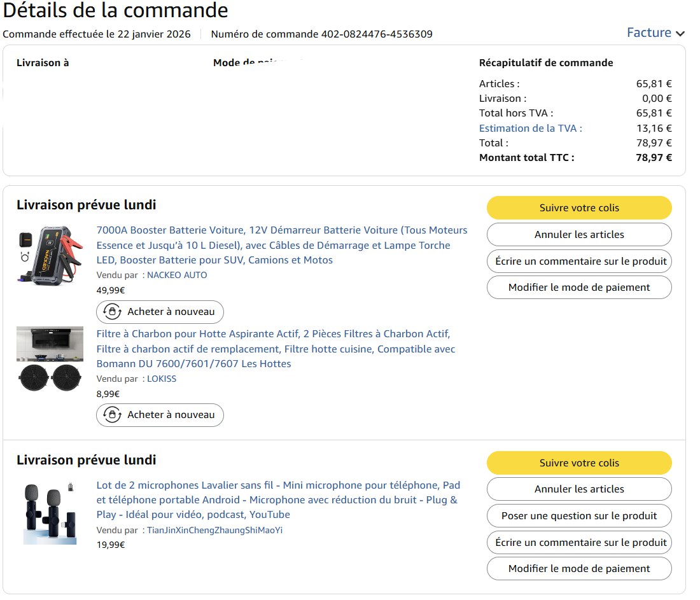The width and height of the screenshot is (700, 600).
Task: Modify payment method for microphone shipment
Action: tap(579, 569)
